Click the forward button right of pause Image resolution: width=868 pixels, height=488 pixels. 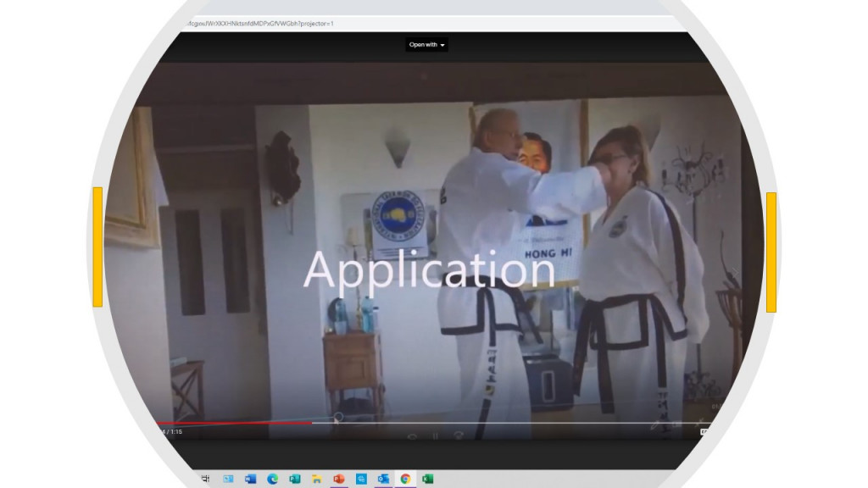[459, 436]
